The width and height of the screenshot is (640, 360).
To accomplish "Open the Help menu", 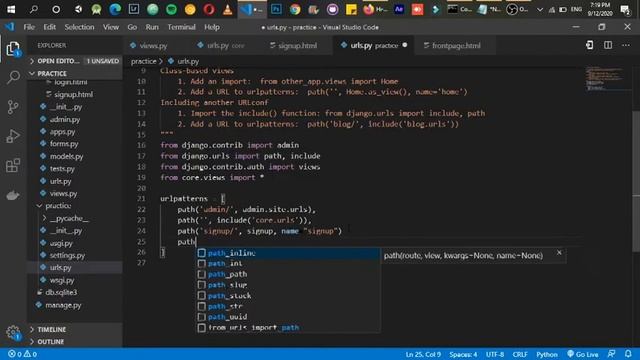I will 212,27.
